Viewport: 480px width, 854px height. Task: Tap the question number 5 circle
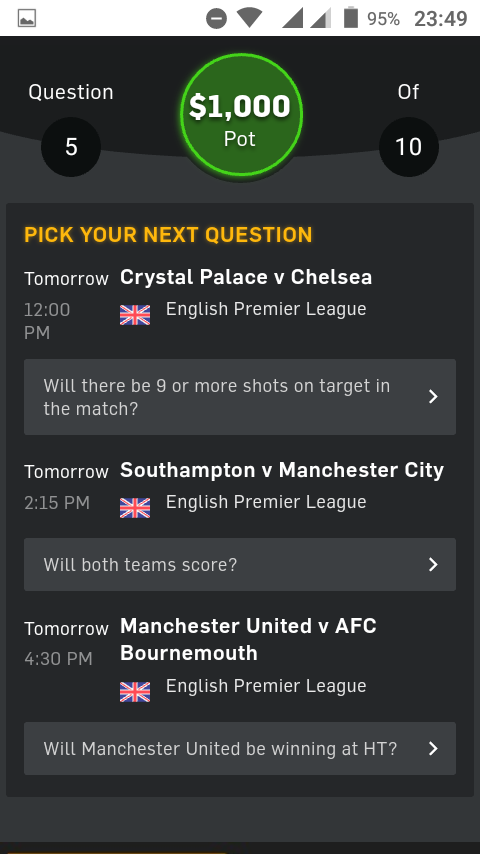[71, 147]
